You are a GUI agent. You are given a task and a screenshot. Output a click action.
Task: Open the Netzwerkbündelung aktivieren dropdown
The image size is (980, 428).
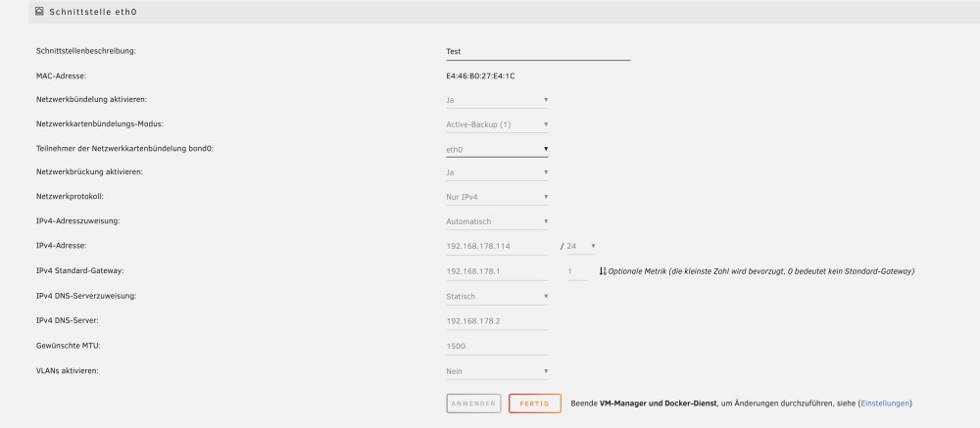497,99
